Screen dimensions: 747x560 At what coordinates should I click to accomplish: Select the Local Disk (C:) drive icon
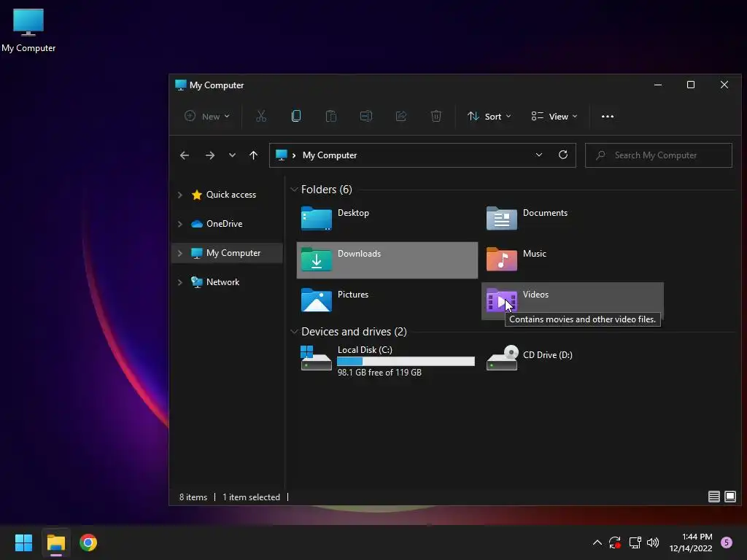point(316,358)
